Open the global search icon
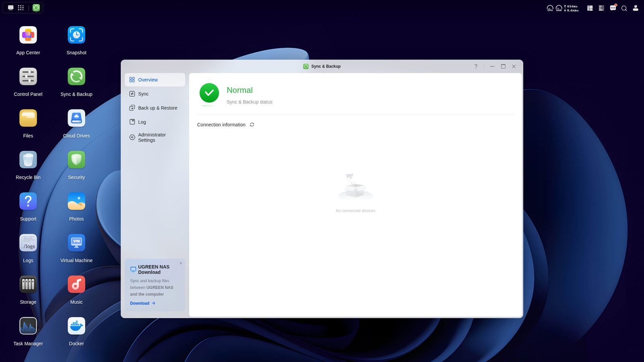Viewport: 644px width, 362px height. click(624, 8)
